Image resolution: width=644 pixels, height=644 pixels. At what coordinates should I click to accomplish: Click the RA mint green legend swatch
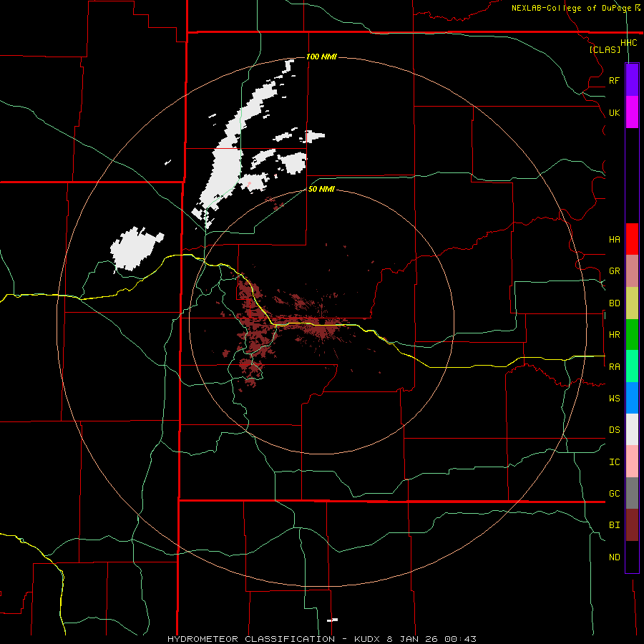(x=632, y=366)
